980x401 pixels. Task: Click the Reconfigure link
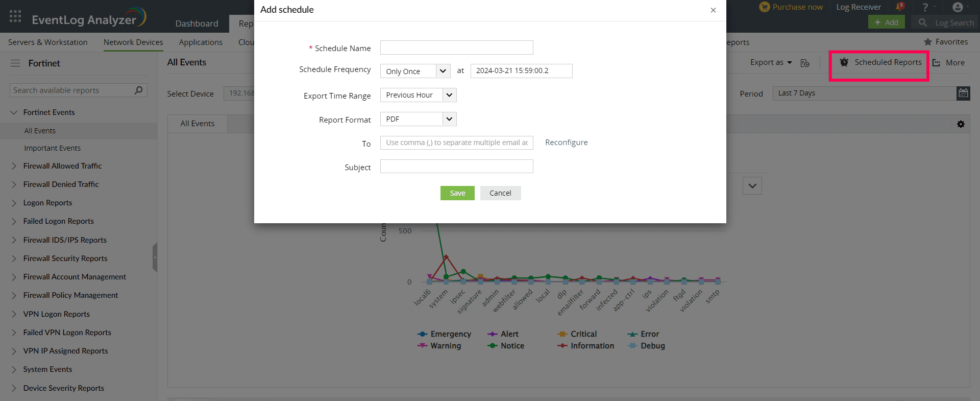(x=566, y=143)
